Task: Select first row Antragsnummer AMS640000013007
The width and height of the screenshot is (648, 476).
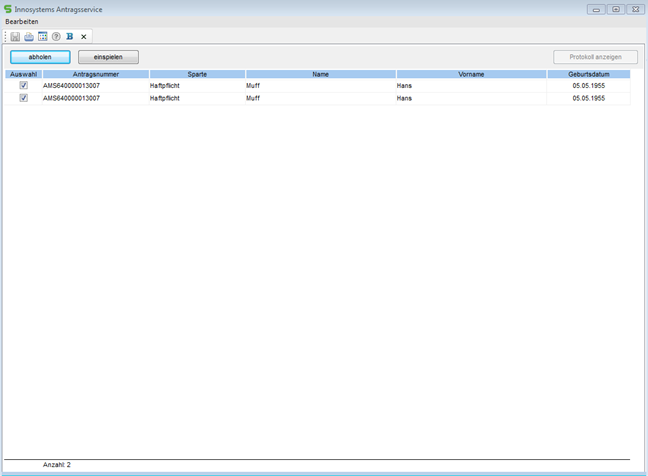Action: [71, 86]
